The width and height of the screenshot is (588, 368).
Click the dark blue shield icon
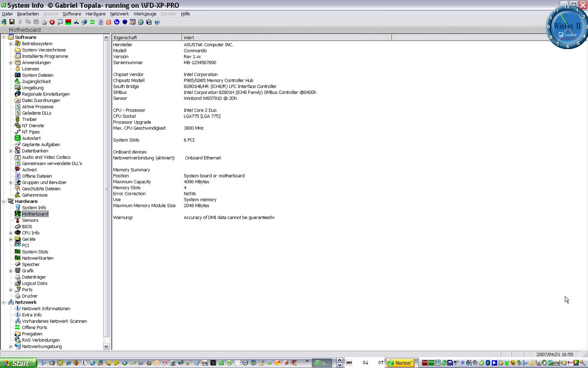click(125, 22)
